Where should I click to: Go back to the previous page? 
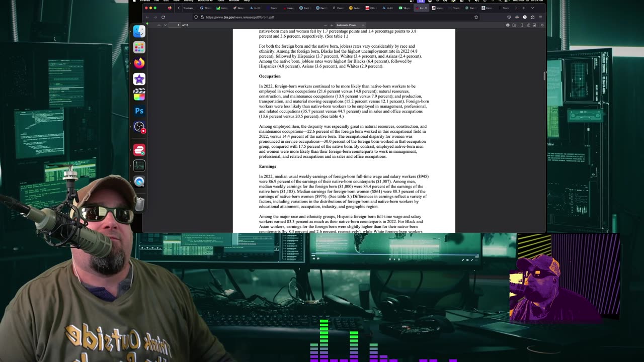[x=147, y=17]
